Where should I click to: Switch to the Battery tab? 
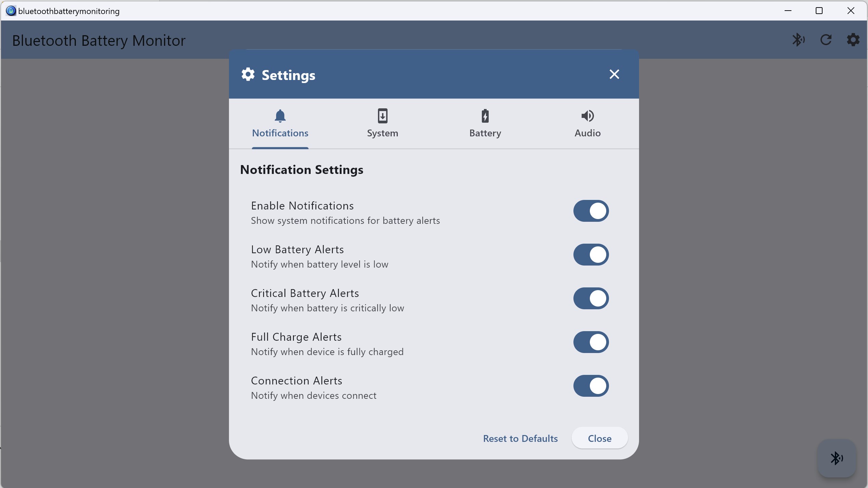pyautogui.click(x=485, y=125)
